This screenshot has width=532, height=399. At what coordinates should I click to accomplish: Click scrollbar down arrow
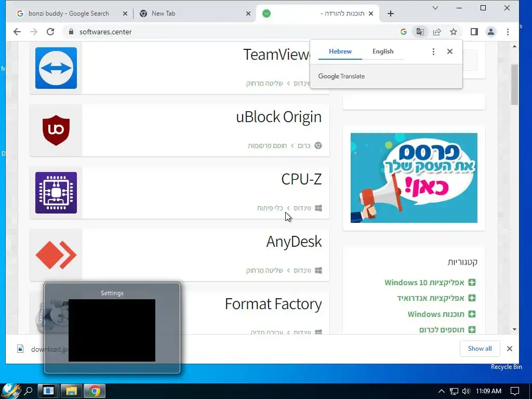(x=515, y=329)
